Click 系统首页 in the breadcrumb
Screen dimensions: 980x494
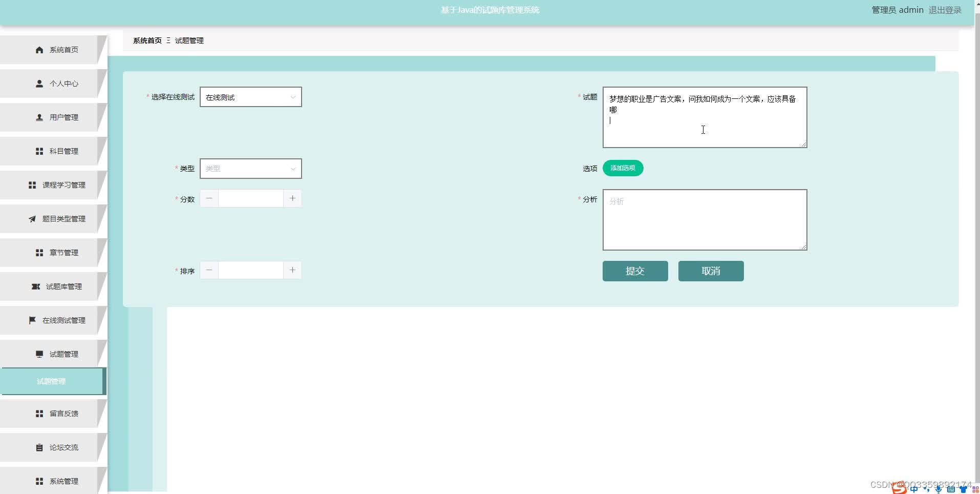pyautogui.click(x=147, y=40)
